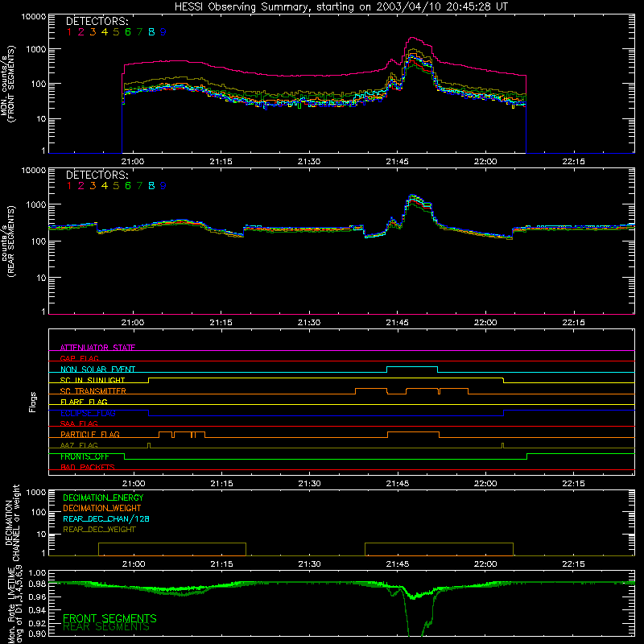This screenshot has height=644, width=644.
Task: Click 21:30 tick label under rear segments plot
Action: [309, 323]
